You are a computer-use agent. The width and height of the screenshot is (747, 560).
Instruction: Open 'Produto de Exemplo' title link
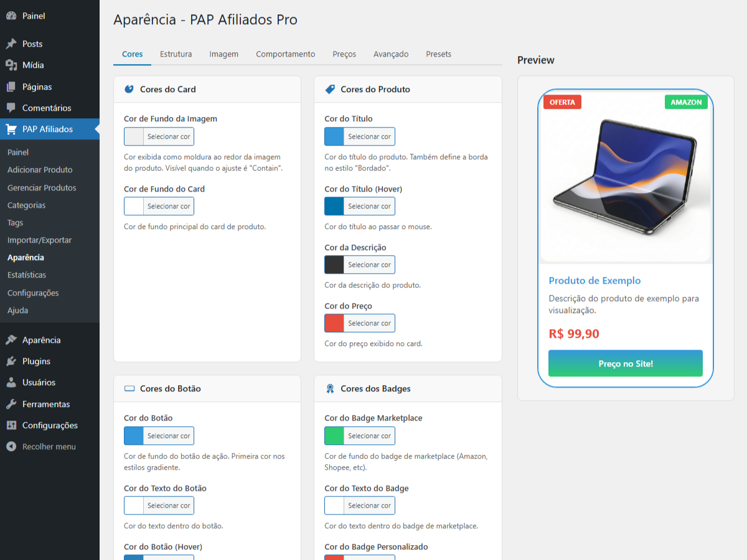pyautogui.click(x=594, y=281)
